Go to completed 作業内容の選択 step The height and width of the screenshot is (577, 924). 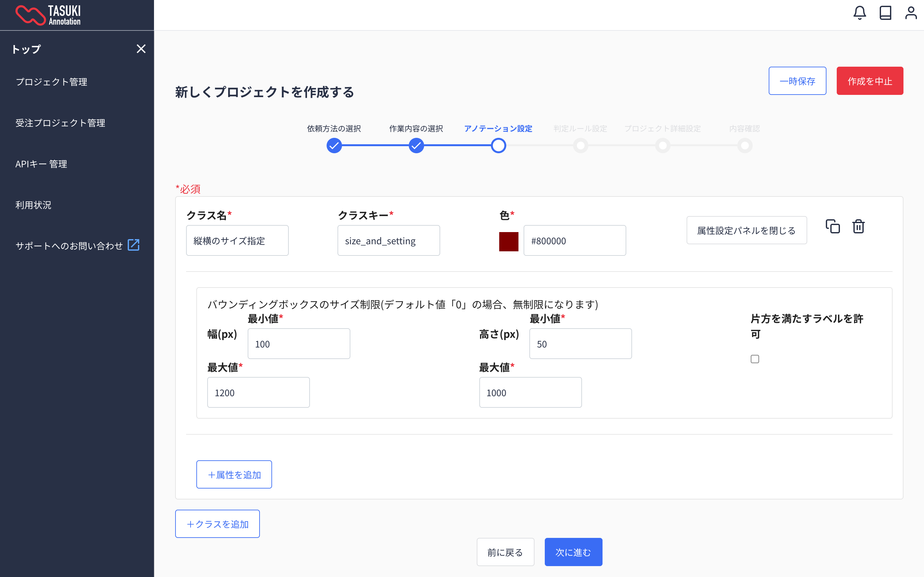click(x=416, y=146)
